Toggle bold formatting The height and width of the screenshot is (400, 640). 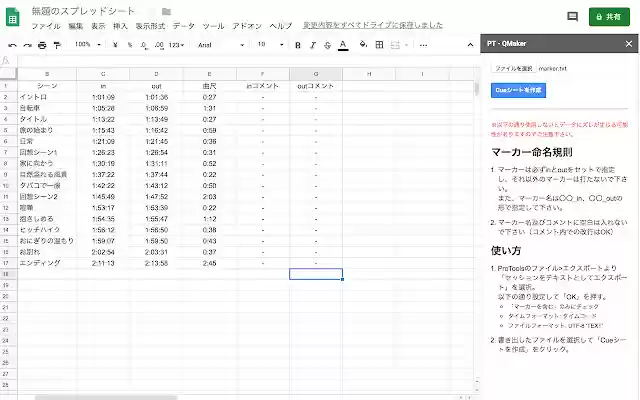pos(298,45)
